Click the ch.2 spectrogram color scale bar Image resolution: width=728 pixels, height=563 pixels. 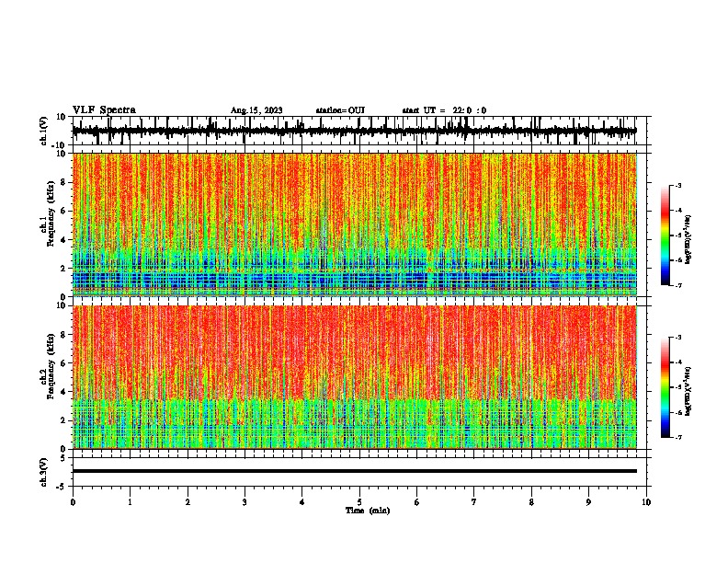[x=665, y=387]
